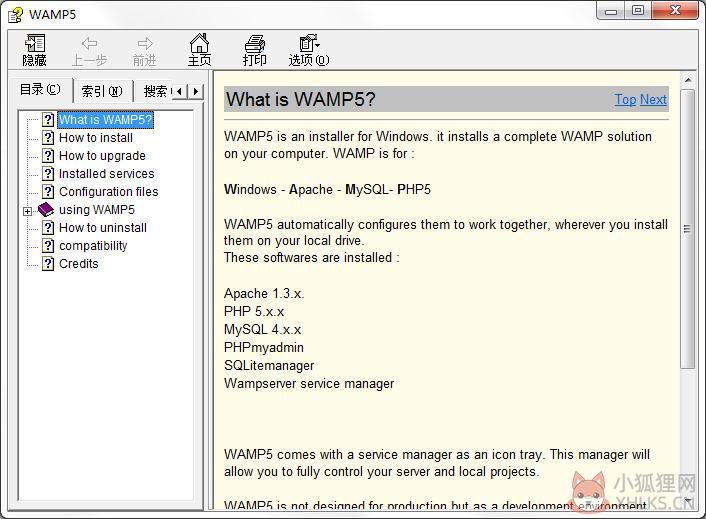Image resolution: width=706 pixels, height=519 pixels.
Task: Click the 'SQLitemanager' text line
Action: click(x=269, y=366)
